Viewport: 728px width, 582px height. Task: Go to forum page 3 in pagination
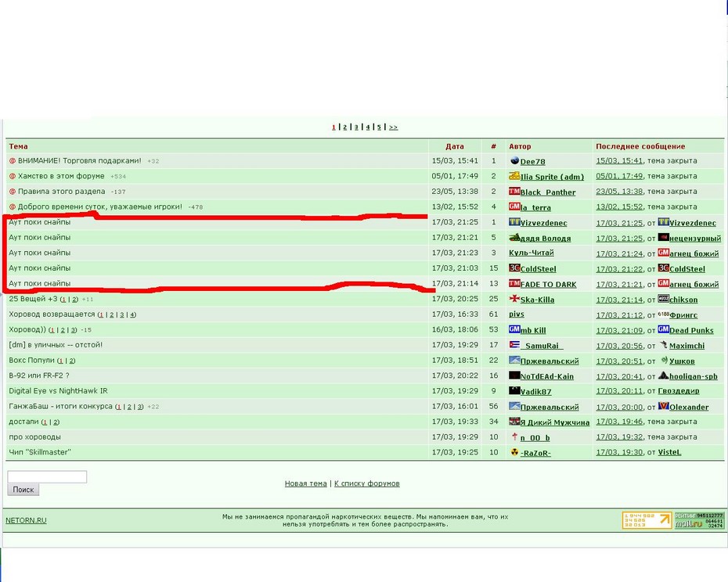357,128
